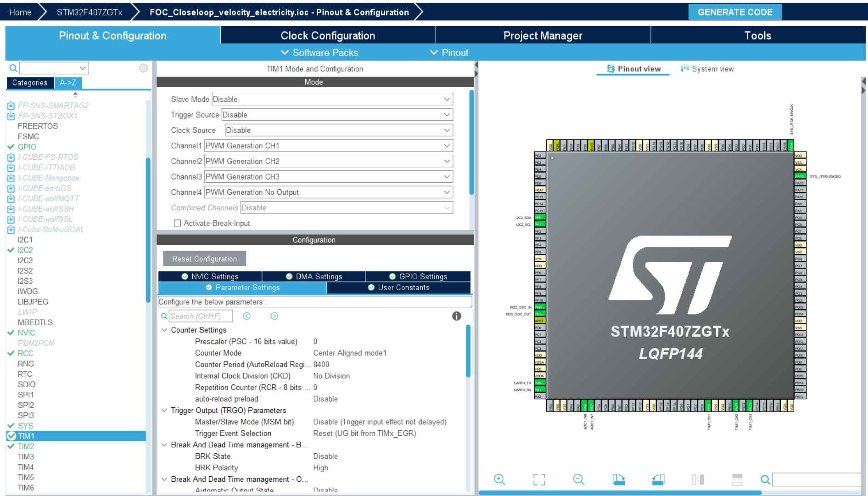Screen dimensions: 868x496
Task: Rotate chip clockwise icon
Action: tap(619, 480)
